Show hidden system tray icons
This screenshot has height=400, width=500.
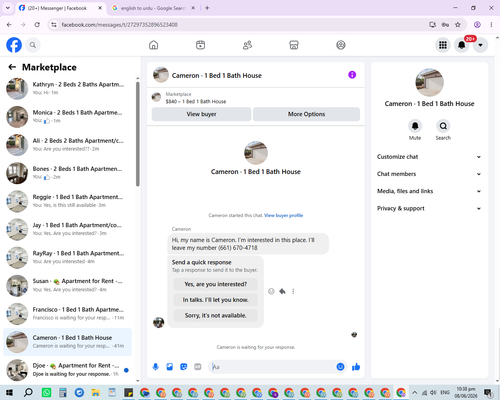[415, 393]
